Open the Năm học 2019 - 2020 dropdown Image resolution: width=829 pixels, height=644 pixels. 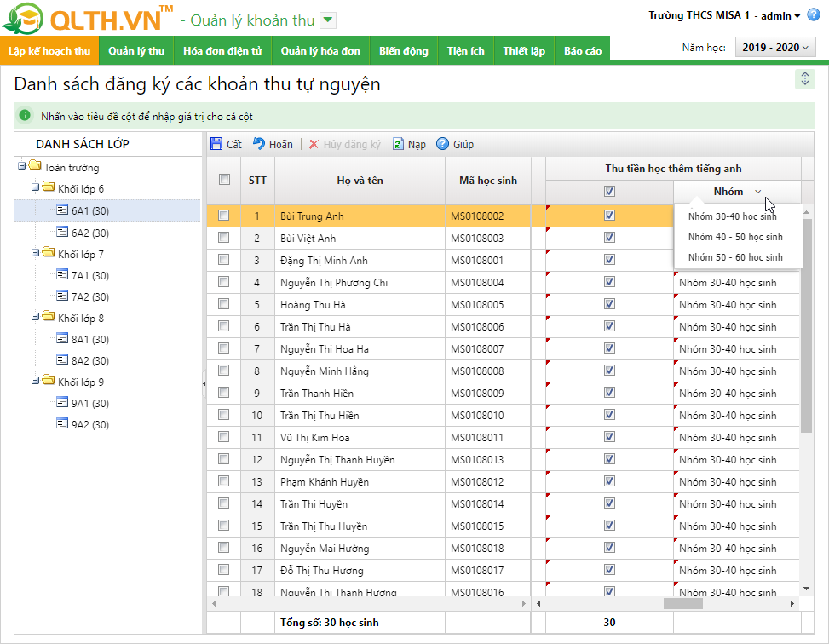point(775,48)
